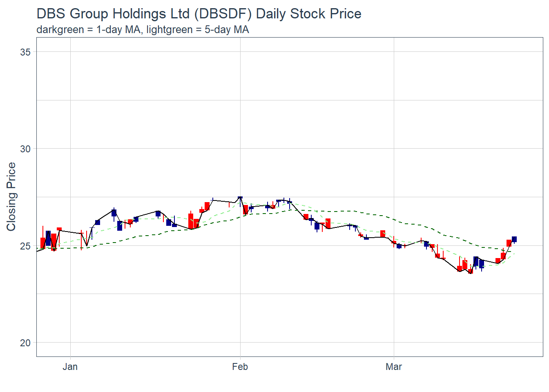Click the first red candlestick at far left

pos(43,243)
